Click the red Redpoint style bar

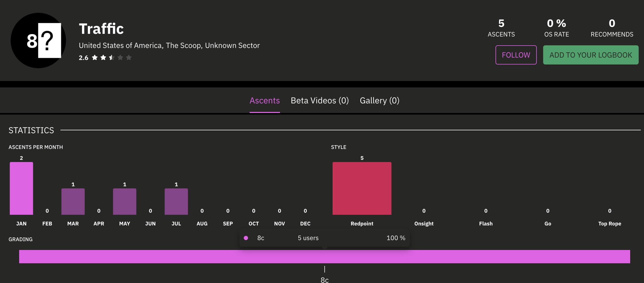point(362,188)
